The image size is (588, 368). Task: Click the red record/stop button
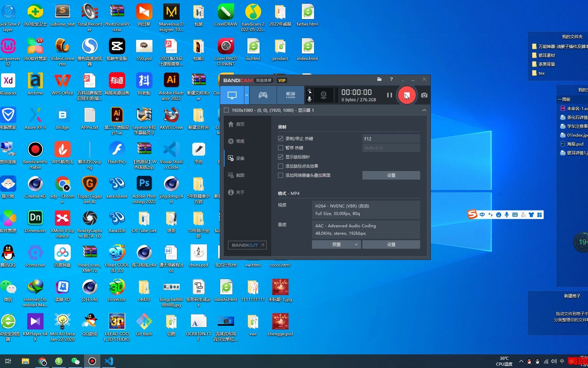pyautogui.click(x=407, y=95)
